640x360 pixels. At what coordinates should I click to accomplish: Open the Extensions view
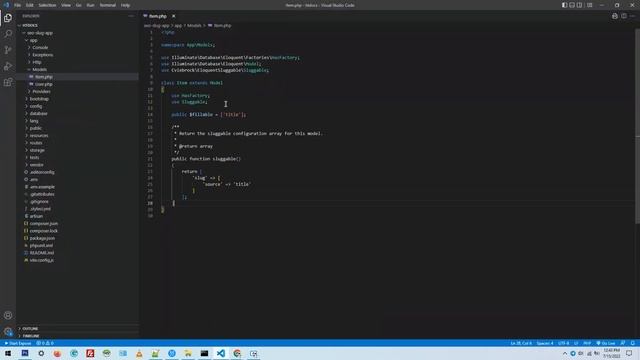click(8, 82)
